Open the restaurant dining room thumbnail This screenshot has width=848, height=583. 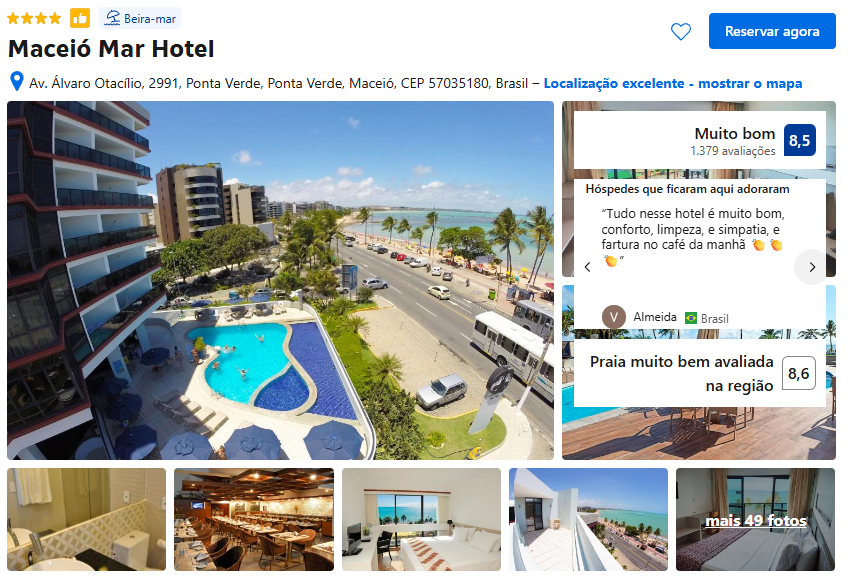pos(254,519)
